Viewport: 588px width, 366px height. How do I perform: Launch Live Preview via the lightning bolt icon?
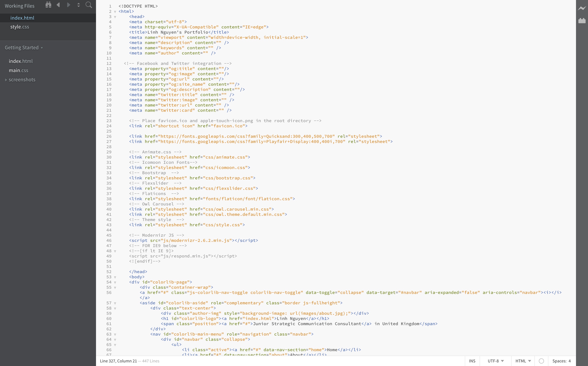point(582,8)
